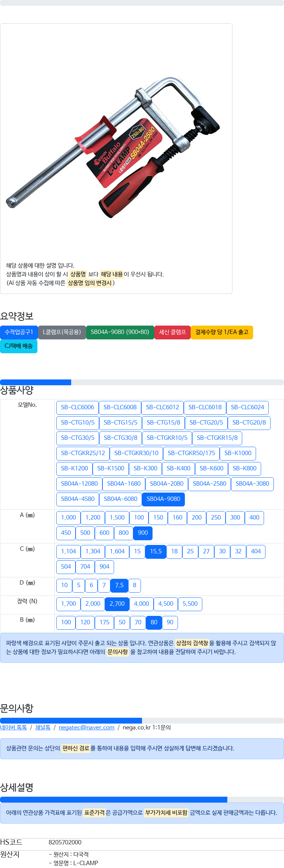Select model SB04A-3080
284x868 pixels.
tap(252, 484)
